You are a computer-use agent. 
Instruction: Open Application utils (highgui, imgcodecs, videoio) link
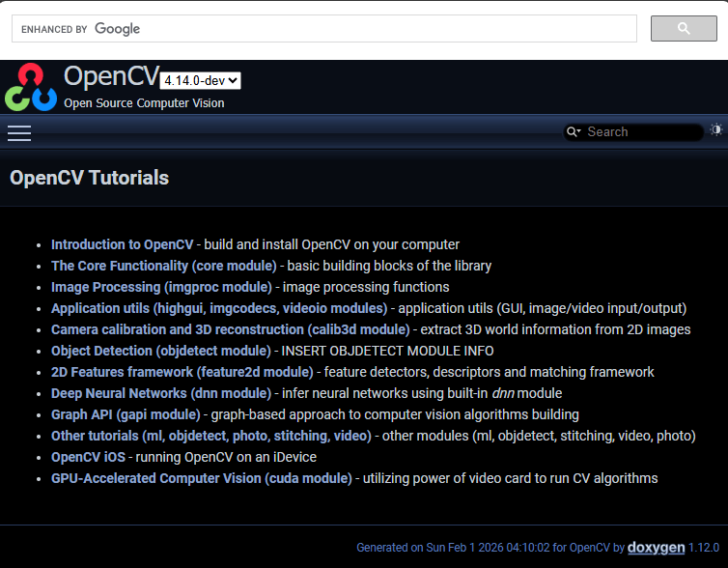[x=219, y=308]
